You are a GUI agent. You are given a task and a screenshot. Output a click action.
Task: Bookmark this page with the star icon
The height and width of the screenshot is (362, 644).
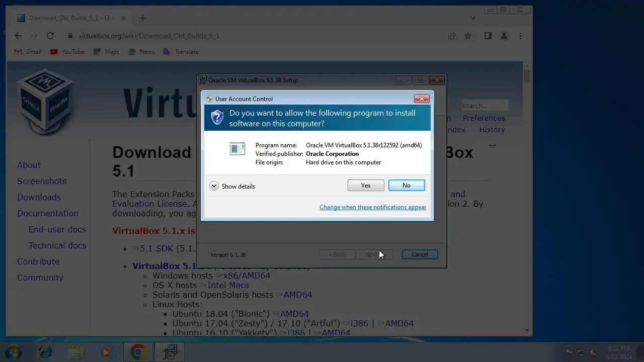(x=468, y=36)
